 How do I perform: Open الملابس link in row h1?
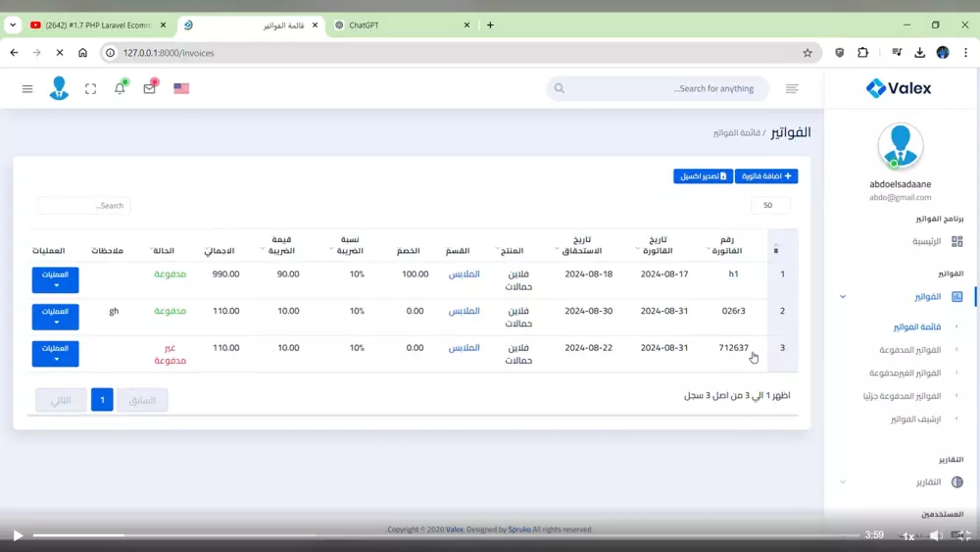(x=464, y=275)
